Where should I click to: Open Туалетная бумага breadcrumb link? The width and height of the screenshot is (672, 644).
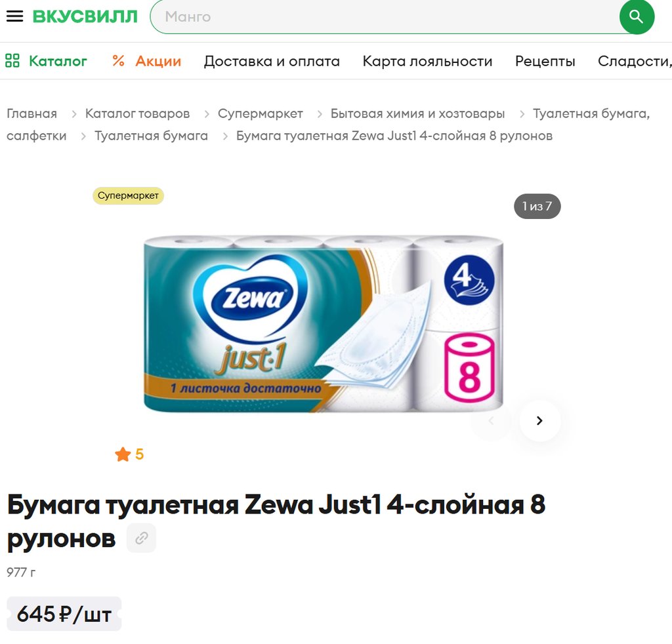click(151, 136)
